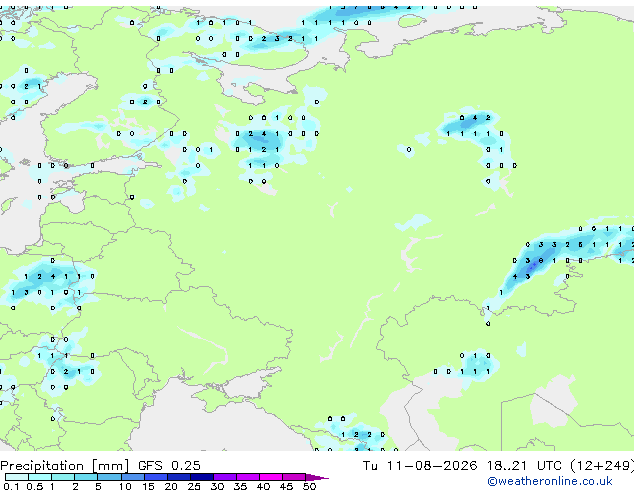Screen dimensions: 634x490
Task: Select the 2–5 mm legend swatch
Action: 86,477
